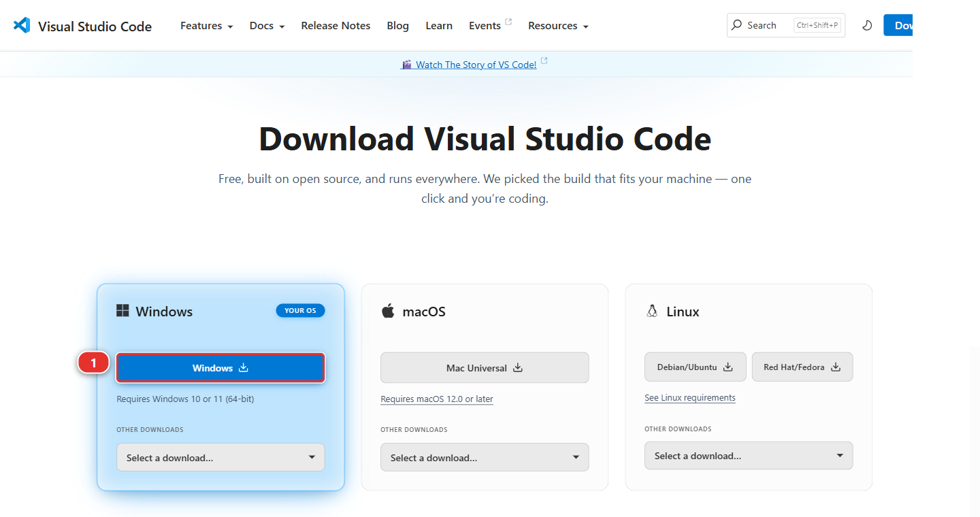The width and height of the screenshot is (980, 517).
Task: Click the search magnifier icon
Action: (737, 25)
